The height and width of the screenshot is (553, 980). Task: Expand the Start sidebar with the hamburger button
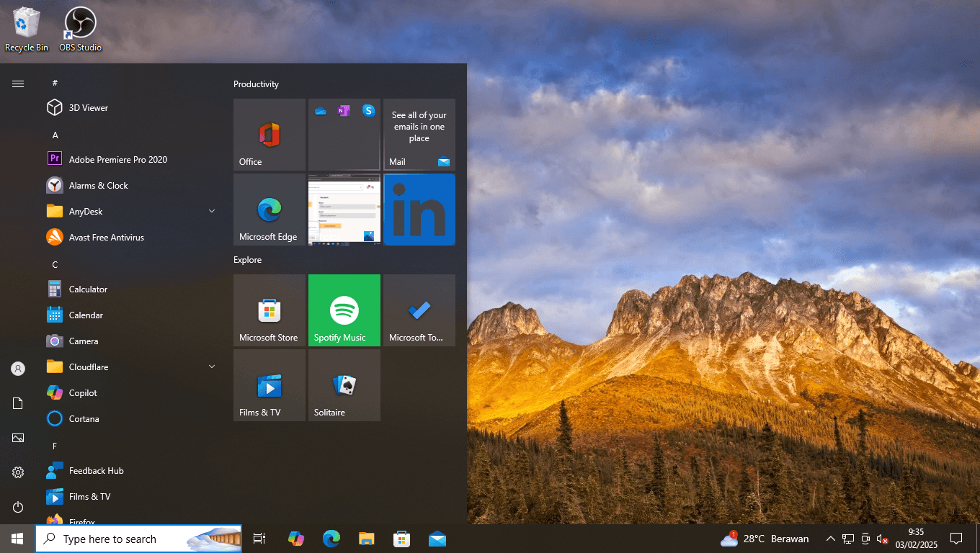[x=18, y=84]
